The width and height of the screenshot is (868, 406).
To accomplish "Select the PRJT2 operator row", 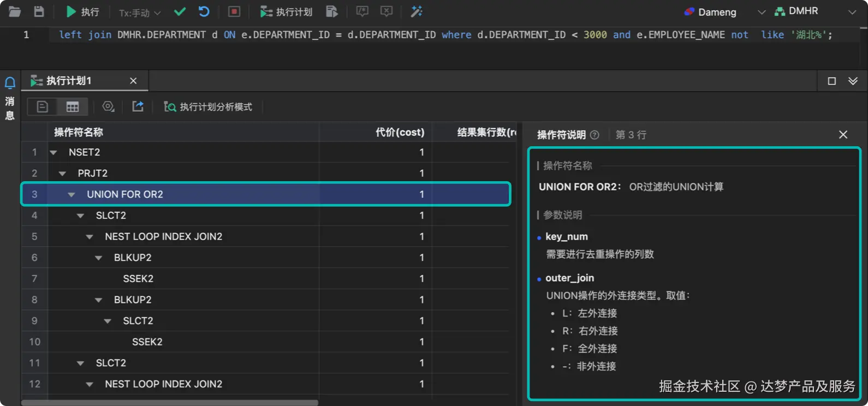I will [266, 173].
